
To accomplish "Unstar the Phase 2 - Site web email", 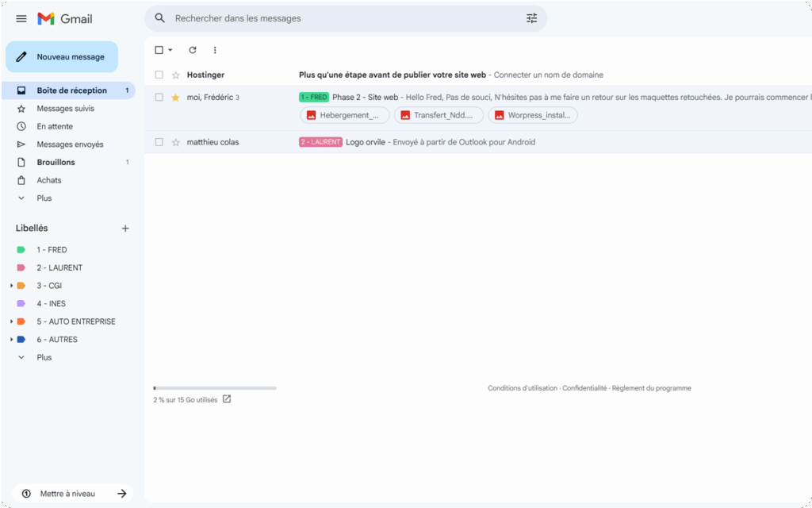I will pyautogui.click(x=176, y=98).
